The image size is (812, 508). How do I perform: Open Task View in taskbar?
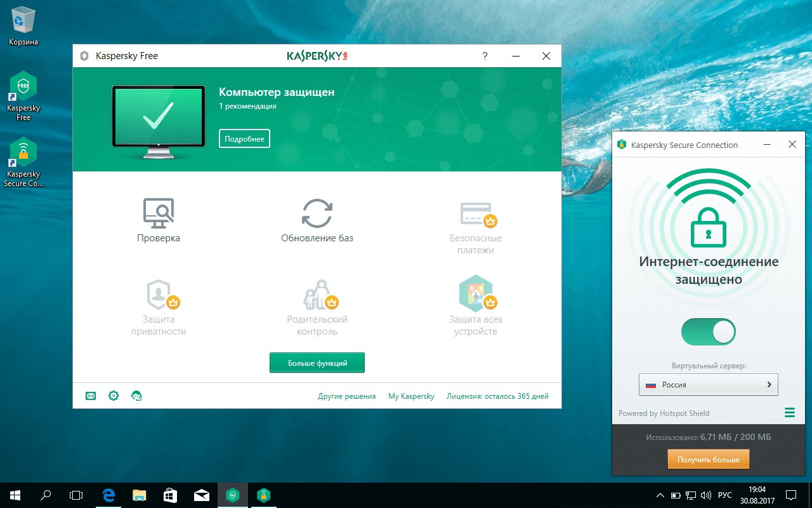coord(76,495)
